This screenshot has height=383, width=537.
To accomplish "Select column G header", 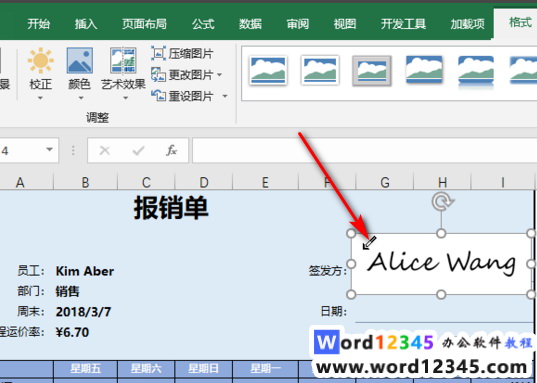I will click(x=385, y=182).
